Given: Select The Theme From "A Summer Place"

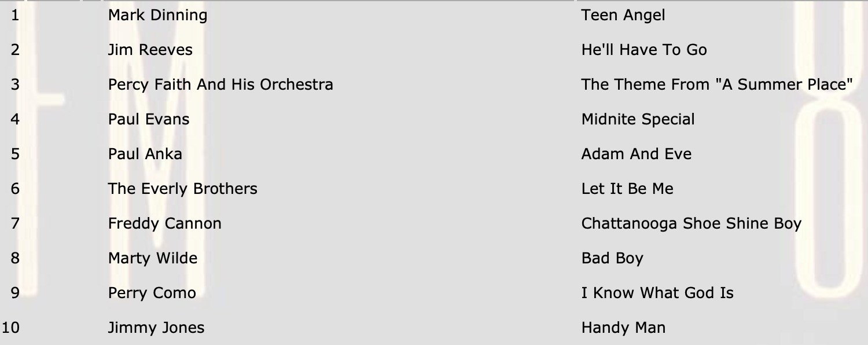Looking at the screenshot, I should coord(717,85).
